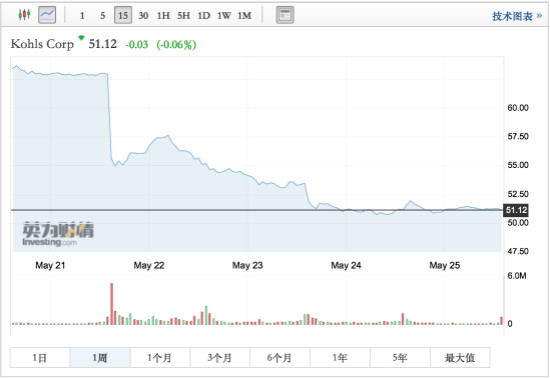Set interval to 5 minutes
Viewport: 550px width, 378px height.
[x=102, y=16]
